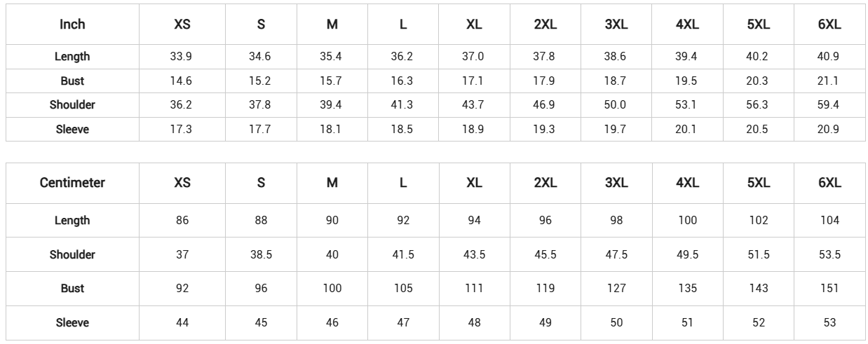Click the 33.9 length value for XS
Image resolution: width=868 pixels, height=344 pixels.
pos(181,57)
